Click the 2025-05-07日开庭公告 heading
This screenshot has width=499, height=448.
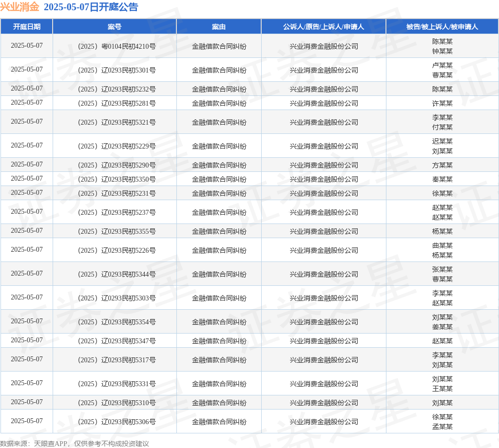tap(91, 7)
